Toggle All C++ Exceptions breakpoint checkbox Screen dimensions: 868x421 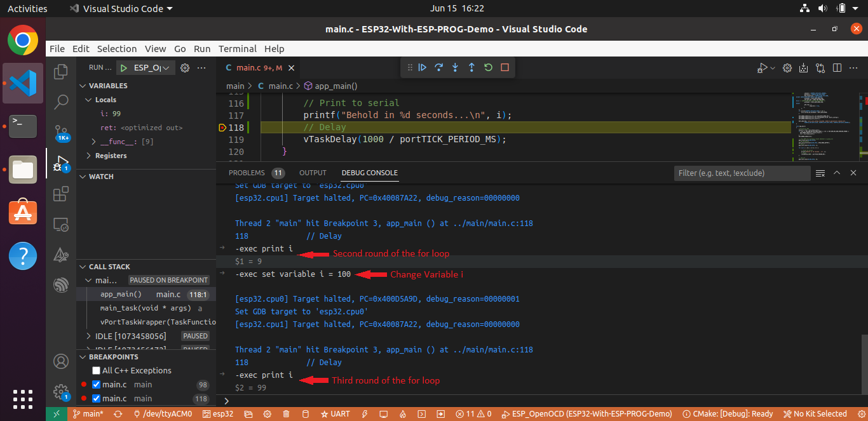pyautogui.click(x=96, y=370)
